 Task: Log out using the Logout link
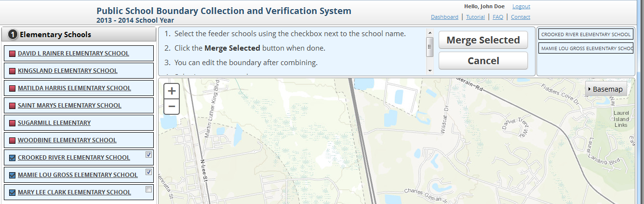coord(521,6)
